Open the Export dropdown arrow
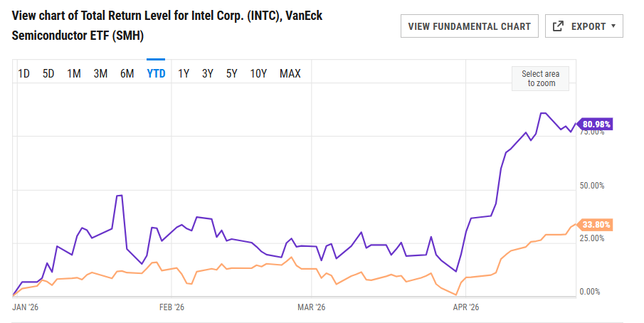Image resolution: width=644 pixels, height=323 pixels. click(613, 26)
